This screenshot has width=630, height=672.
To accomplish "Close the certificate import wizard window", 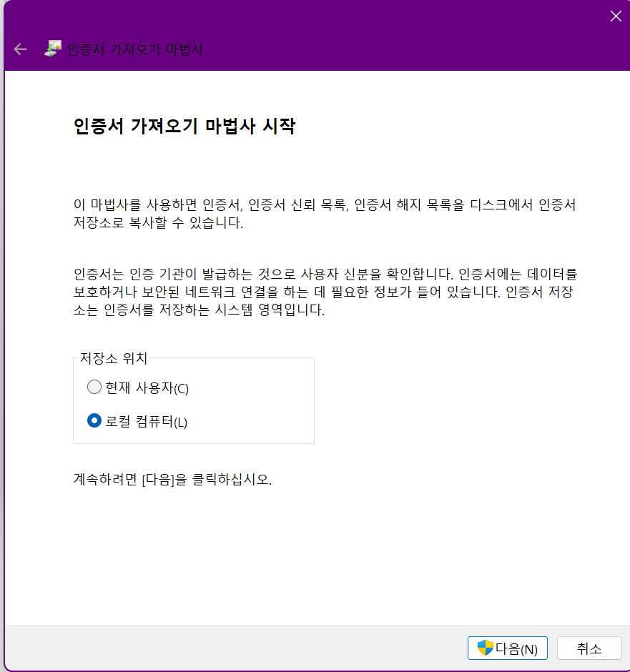I will 616,16.
